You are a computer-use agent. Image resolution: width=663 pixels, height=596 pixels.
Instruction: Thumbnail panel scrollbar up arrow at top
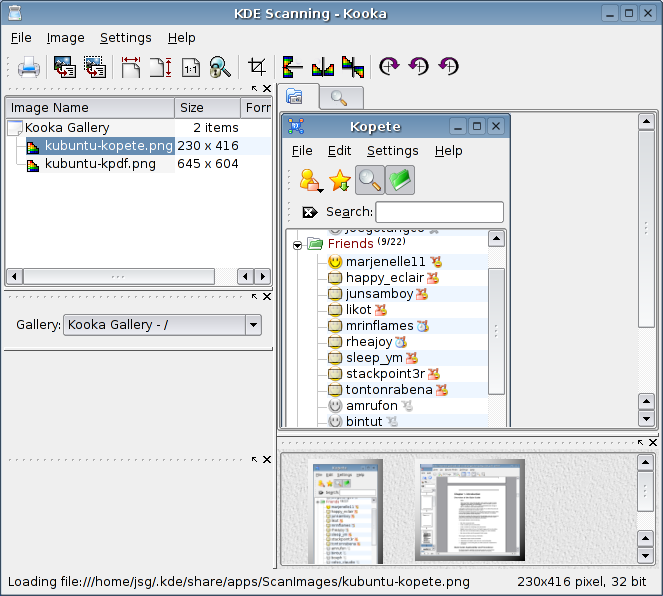pos(645,462)
